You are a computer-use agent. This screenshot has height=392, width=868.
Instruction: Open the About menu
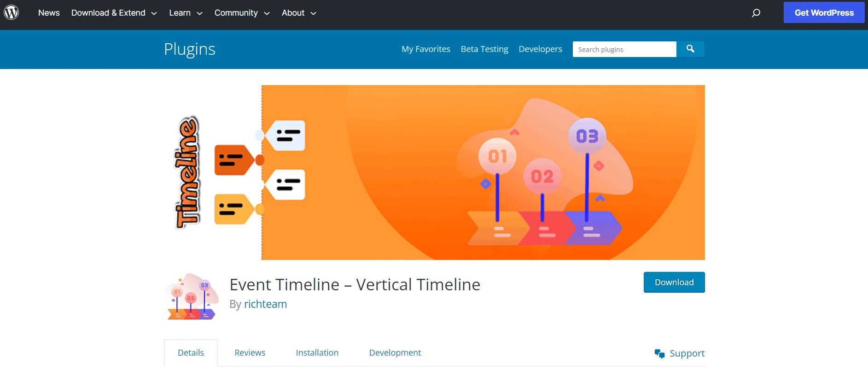[293, 13]
